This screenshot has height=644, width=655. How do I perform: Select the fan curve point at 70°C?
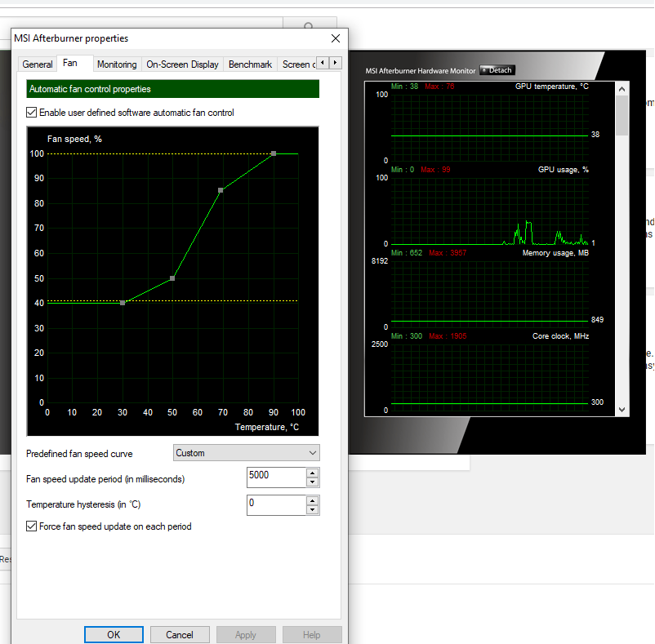pyautogui.click(x=221, y=190)
